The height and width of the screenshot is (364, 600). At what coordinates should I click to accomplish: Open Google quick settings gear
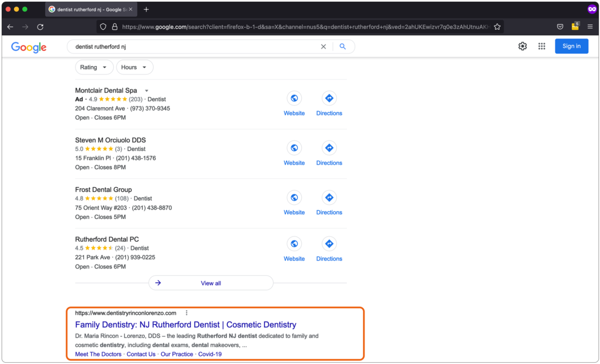tap(522, 46)
